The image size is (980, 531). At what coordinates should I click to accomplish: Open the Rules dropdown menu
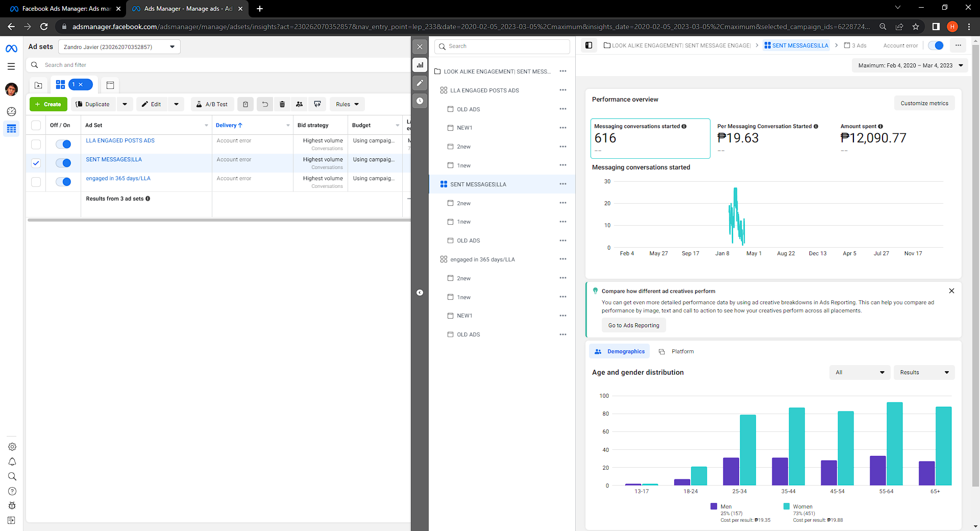pyautogui.click(x=347, y=104)
